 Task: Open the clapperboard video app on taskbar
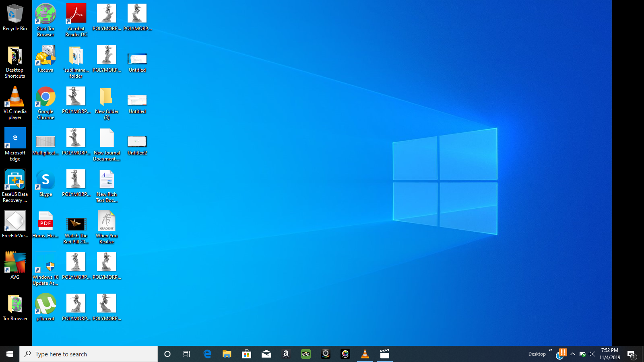point(385,354)
